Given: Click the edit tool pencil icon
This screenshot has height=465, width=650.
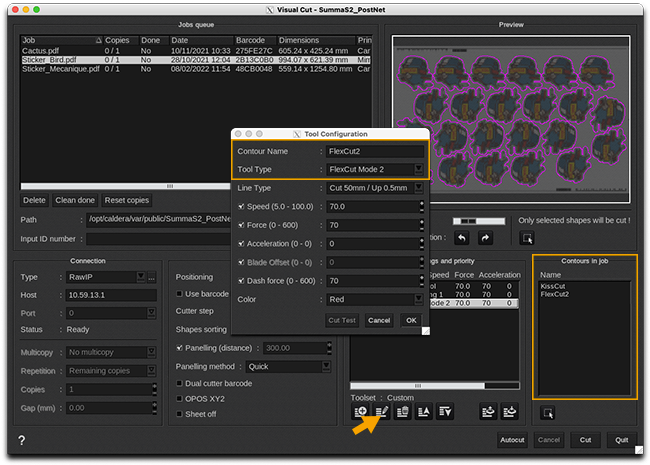Looking at the screenshot, I should pyautogui.click(x=381, y=412).
